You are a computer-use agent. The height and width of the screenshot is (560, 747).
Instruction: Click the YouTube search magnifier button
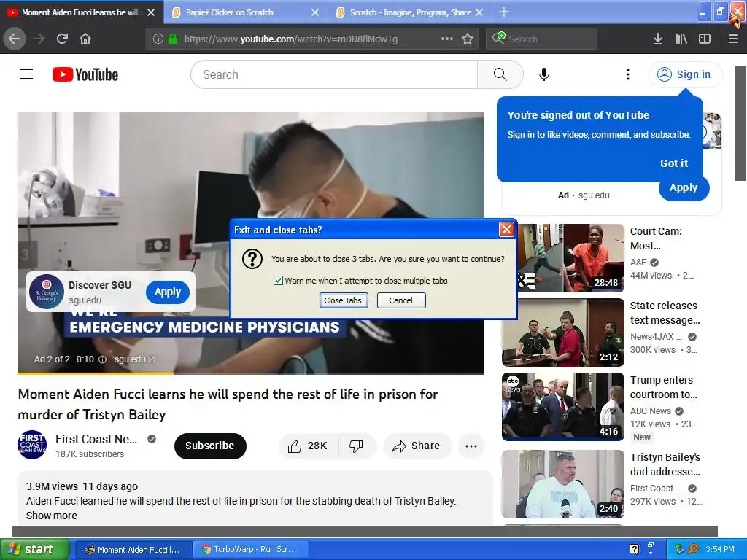click(x=500, y=74)
